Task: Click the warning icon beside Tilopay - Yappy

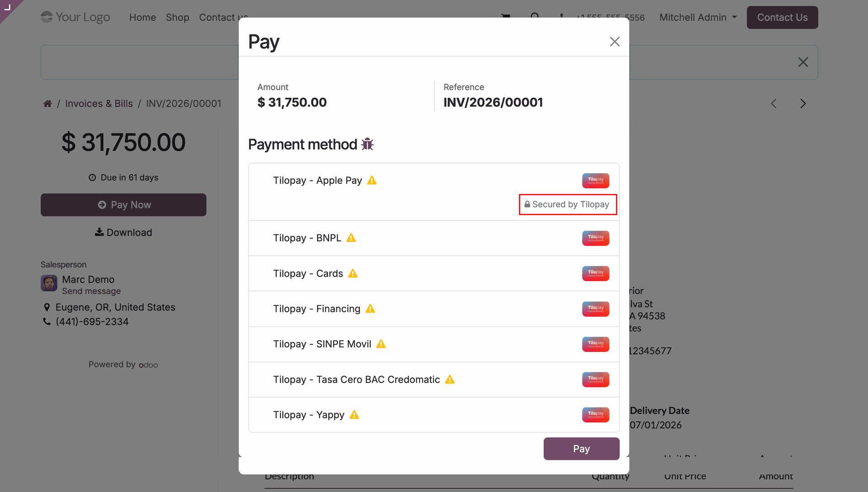Action: pyautogui.click(x=354, y=415)
